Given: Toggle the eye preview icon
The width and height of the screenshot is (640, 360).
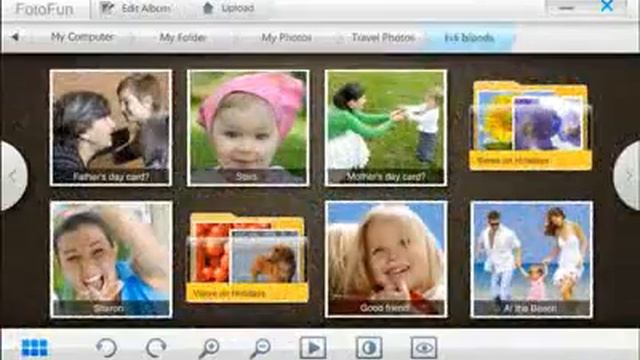Looking at the screenshot, I should tap(424, 348).
